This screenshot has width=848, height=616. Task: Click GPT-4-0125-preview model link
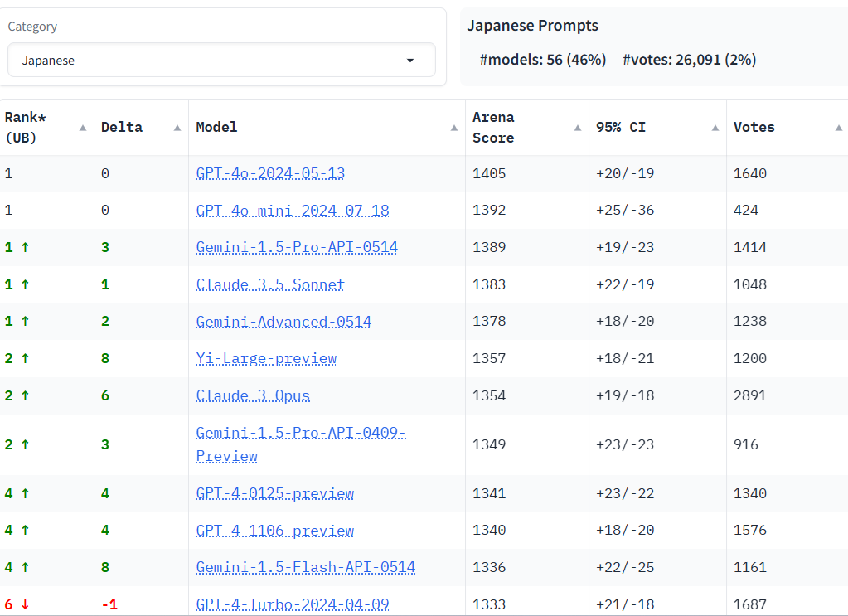275,493
